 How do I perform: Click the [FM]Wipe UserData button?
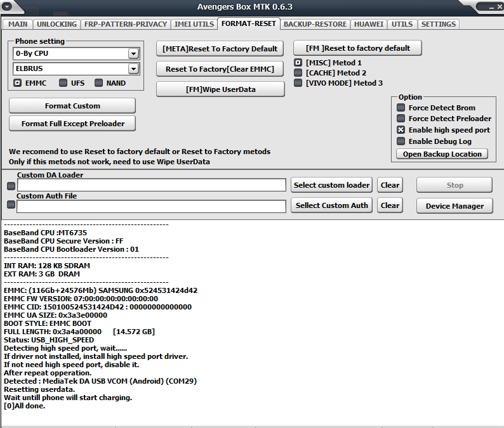pyautogui.click(x=220, y=89)
